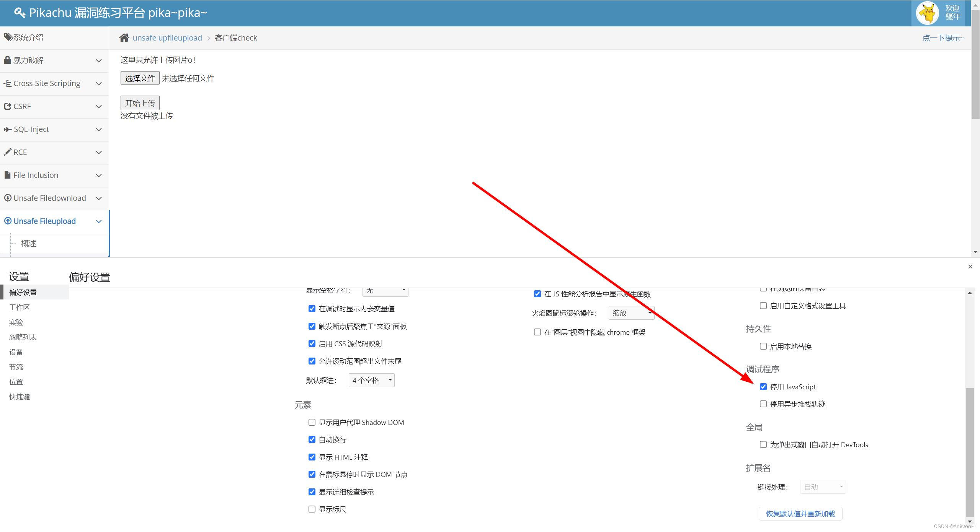This screenshot has width=980, height=532.
Task: Open 默认缩进 4 个空格 dropdown
Action: (x=371, y=380)
